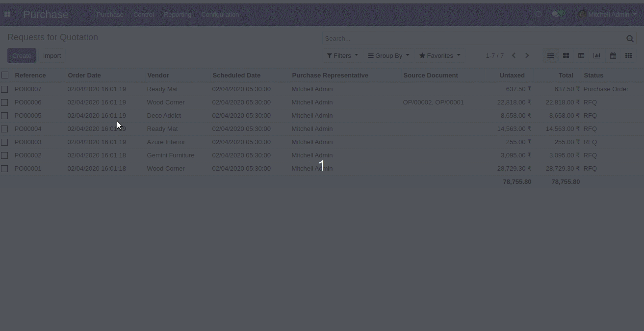The height and width of the screenshot is (331, 644).
Task: Sort by Vendor column header
Action: pyautogui.click(x=158, y=76)
